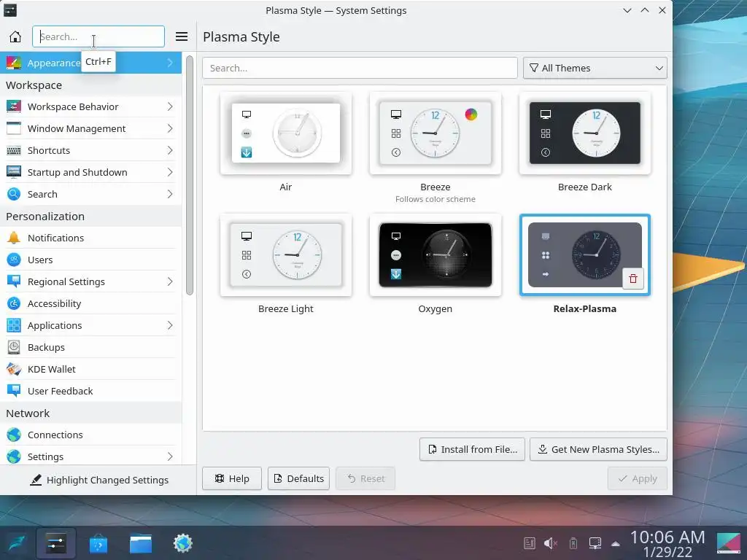Click the Search magnifier icon in sidebar
747x560 pixels.
14,194
